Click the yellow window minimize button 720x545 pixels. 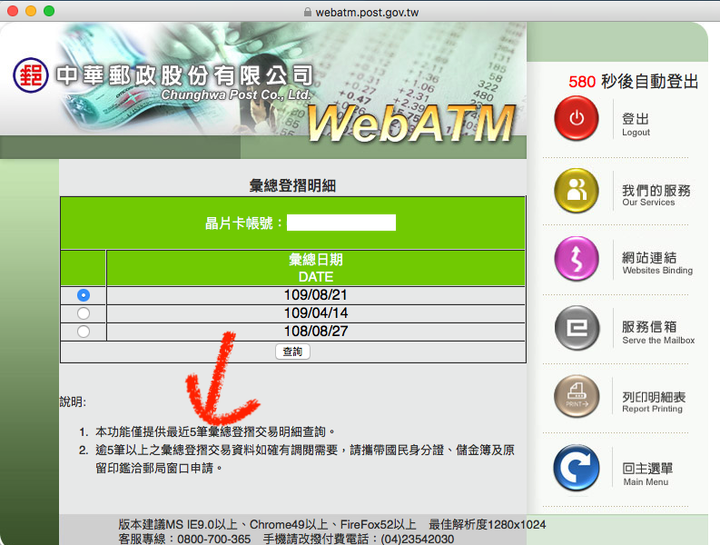click(31, 11)
